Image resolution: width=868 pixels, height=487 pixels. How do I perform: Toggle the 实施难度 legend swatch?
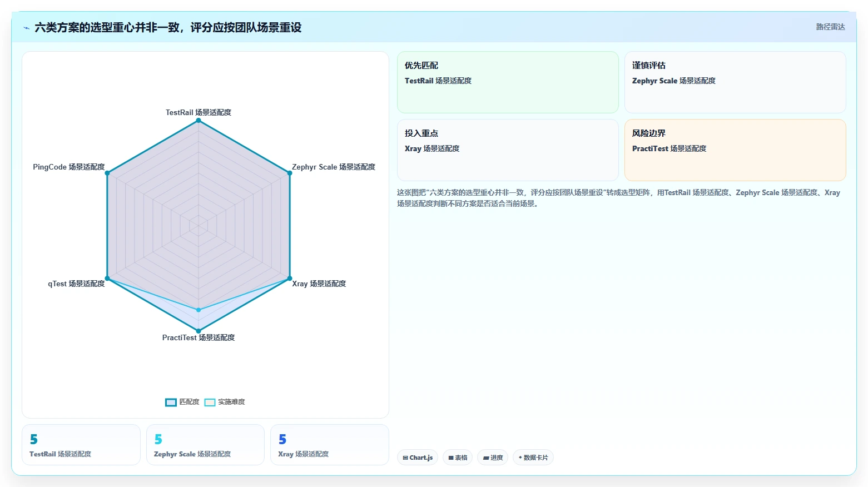[210, 402]
